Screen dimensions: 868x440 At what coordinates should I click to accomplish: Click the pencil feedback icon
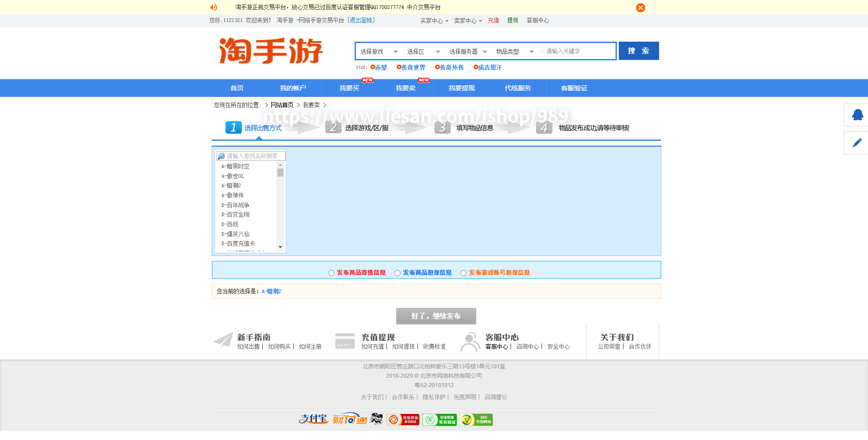tap(857, 143)
